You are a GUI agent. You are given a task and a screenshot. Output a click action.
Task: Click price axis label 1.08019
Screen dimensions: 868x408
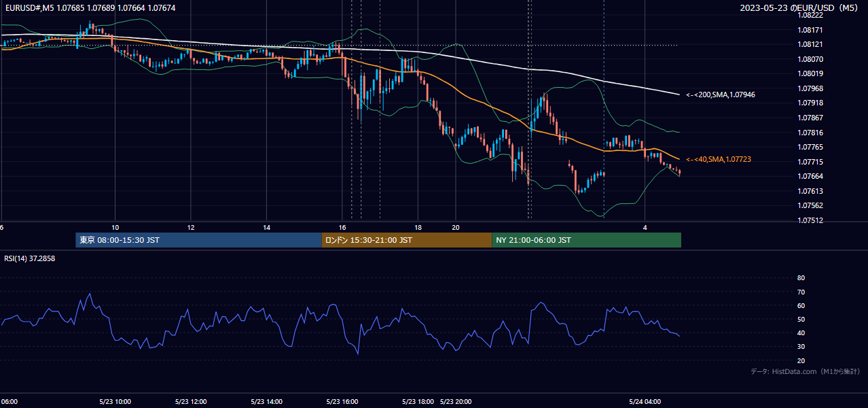[810, 73]
